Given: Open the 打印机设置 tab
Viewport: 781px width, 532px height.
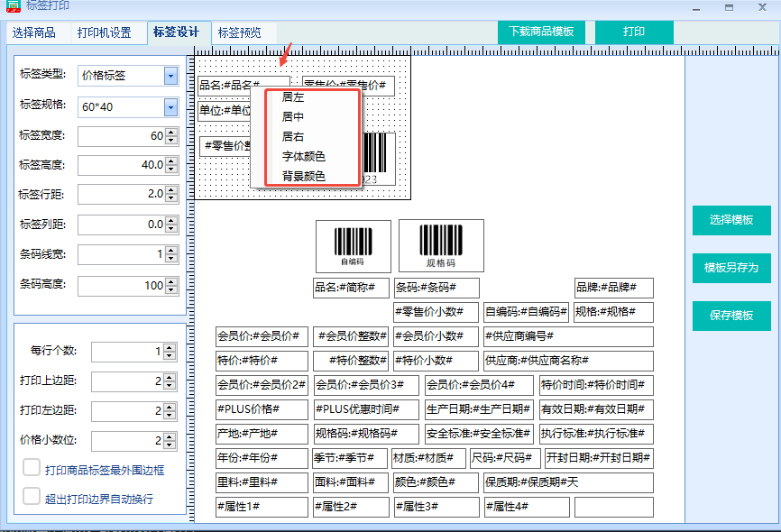Looking at the screenshot, I should tap(104, 32).
